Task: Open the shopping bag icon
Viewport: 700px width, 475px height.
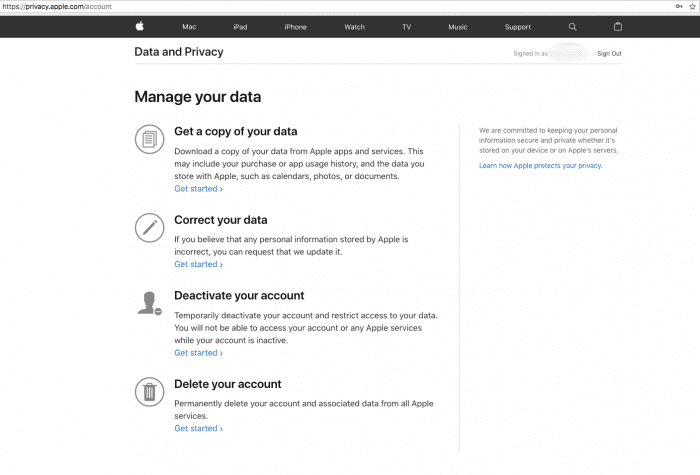Action: coord(617,27)
